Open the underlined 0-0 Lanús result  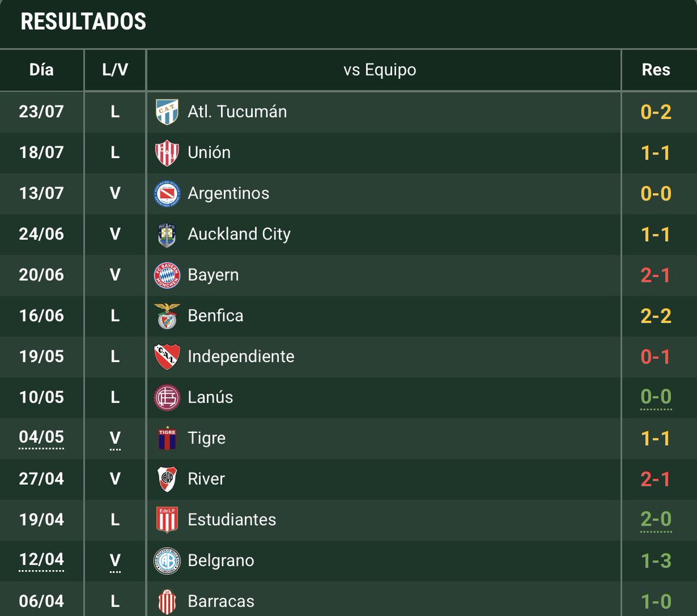[656, 397]
